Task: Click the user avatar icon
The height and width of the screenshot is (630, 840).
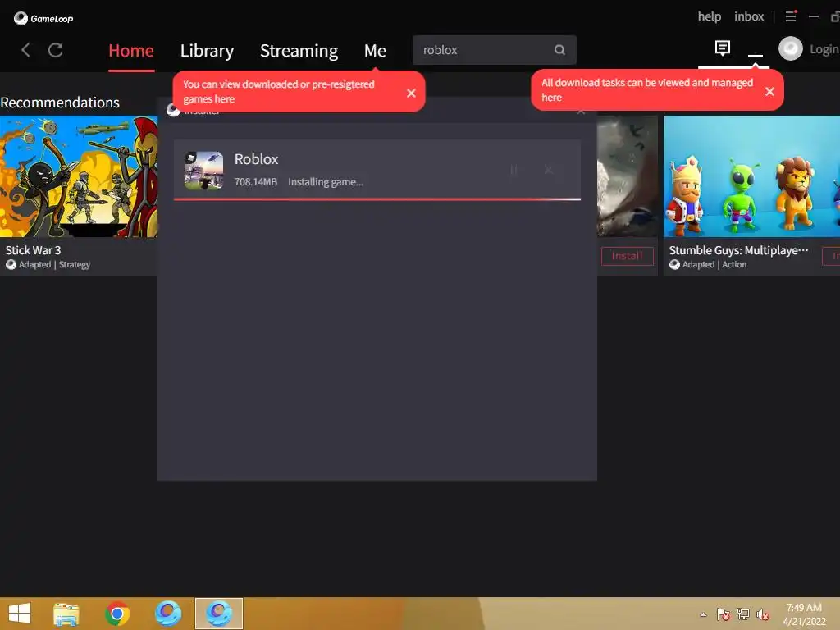Action: pos(790,49)
